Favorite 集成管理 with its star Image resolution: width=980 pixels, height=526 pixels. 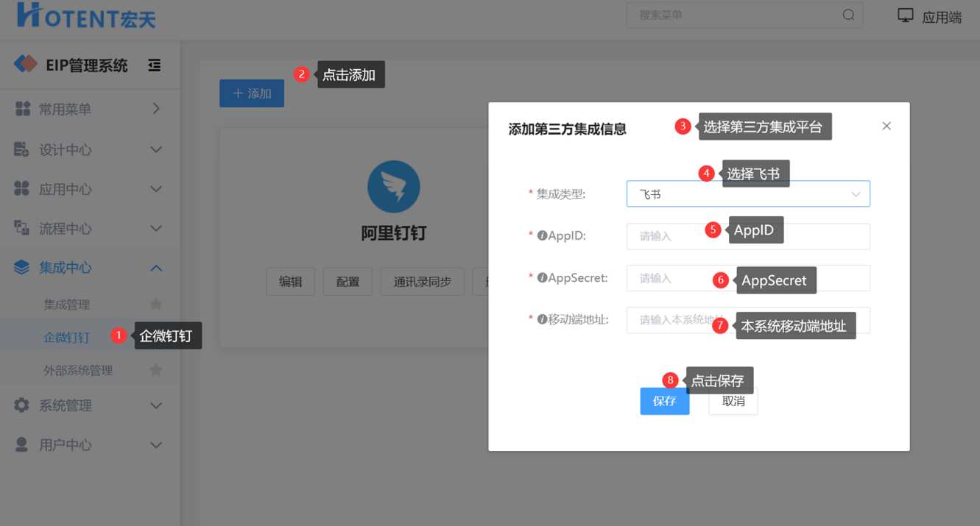click(x=156, y=304)
